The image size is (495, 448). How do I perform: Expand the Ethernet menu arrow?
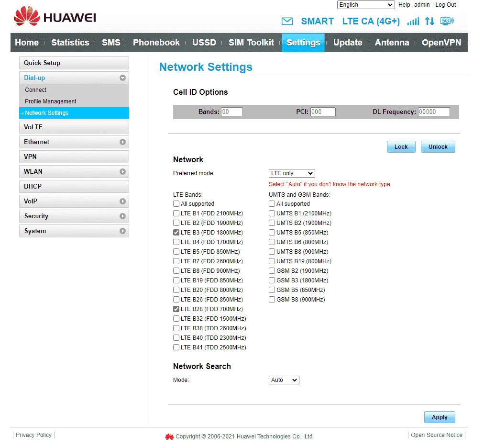(x=122, y=142)
